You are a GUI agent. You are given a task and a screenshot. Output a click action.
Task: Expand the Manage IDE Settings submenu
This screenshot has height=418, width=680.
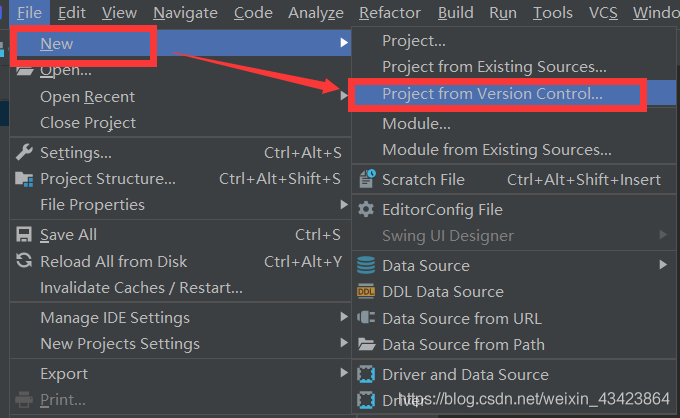(x=114, y=318)
